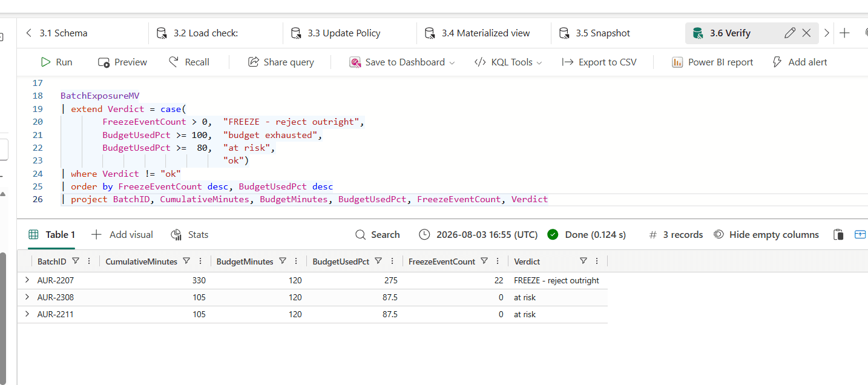
Task: Expand the AUR-2211 row
Action: (27, 314)
